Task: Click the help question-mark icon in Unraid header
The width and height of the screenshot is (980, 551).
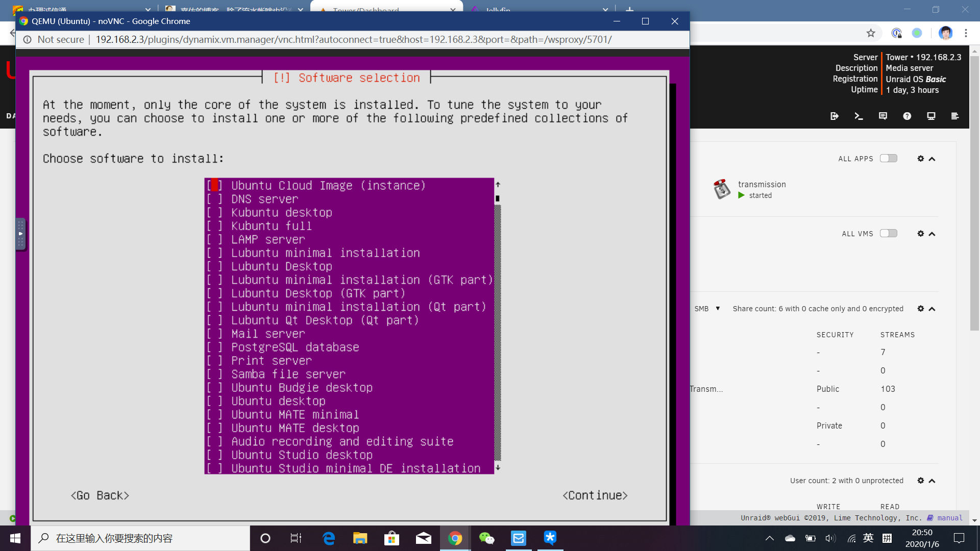Action: point(907,116)
